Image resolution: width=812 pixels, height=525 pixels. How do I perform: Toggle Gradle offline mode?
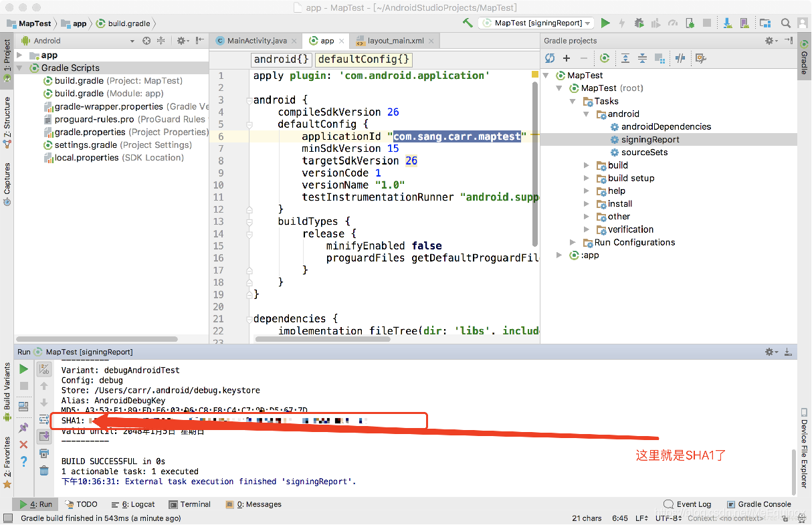point(680,58)
